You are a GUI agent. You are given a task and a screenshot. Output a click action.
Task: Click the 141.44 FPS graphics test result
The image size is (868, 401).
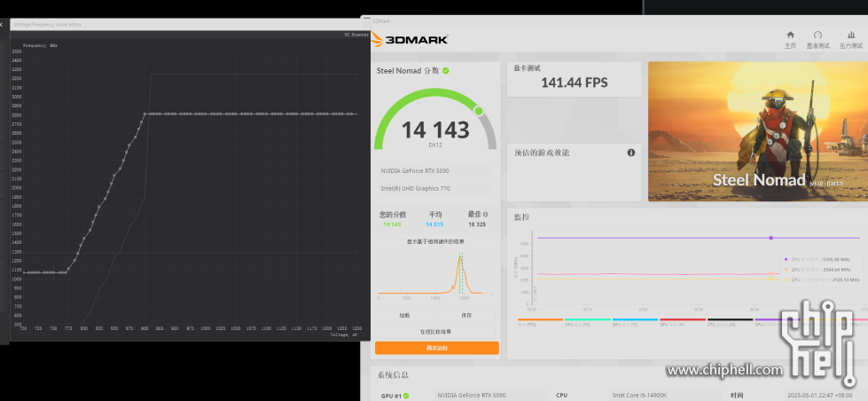[x=574, y=83]
